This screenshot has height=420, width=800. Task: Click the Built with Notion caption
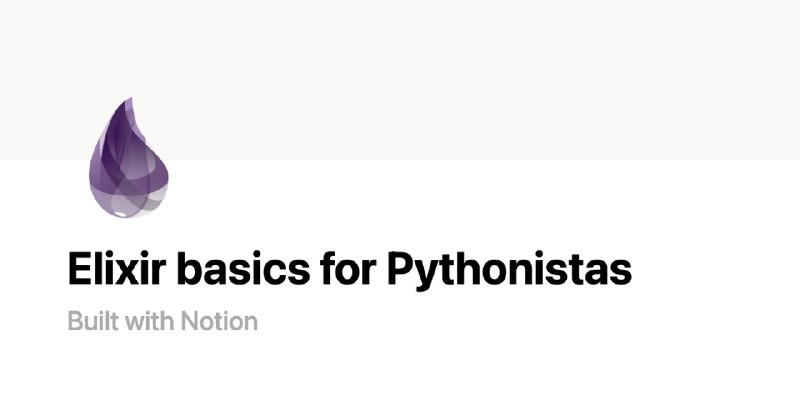point(163,321)
